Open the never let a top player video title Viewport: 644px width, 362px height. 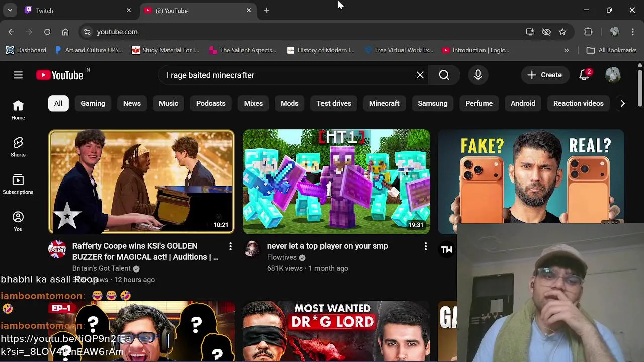click(328, 246)
